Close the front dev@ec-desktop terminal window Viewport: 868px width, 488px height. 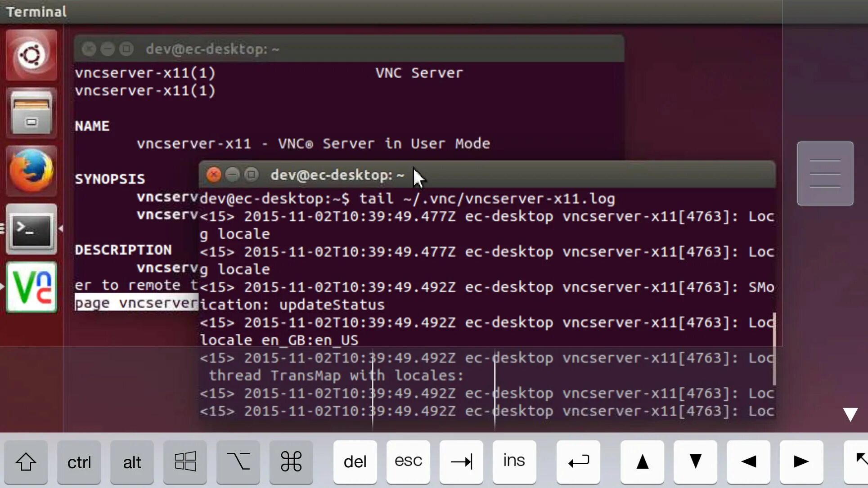tap(214, 175)
